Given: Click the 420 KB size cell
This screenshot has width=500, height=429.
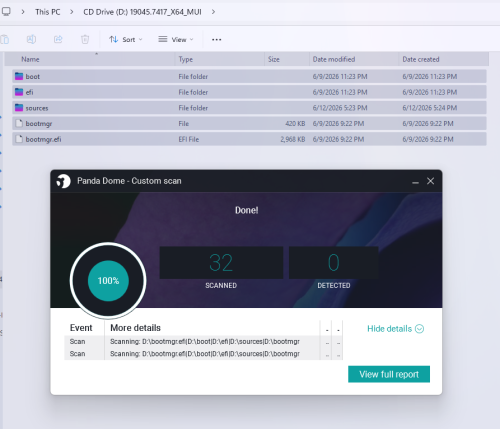Looking at the screenshot, I should [295, 124].
